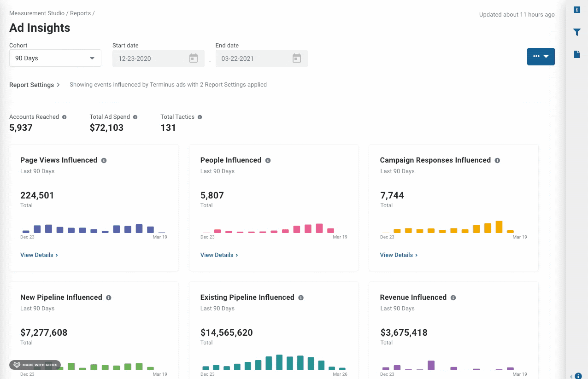Open the info panel icon in right sidebar
The width and height of the screenshot is (588, 379).
coord(577,10)
